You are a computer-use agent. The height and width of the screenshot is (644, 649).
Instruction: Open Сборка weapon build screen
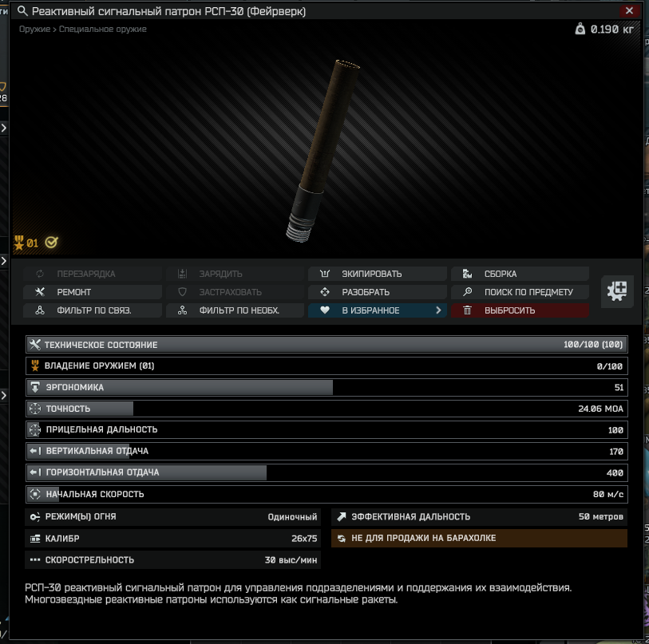coord(520,274)
